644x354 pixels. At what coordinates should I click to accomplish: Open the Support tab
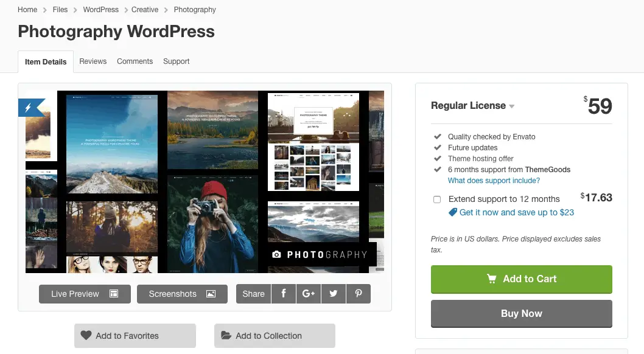(x=176, y=61)
